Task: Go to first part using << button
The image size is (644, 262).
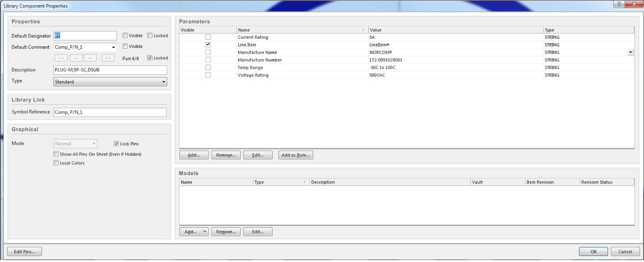Action: (x=61, y=58)
